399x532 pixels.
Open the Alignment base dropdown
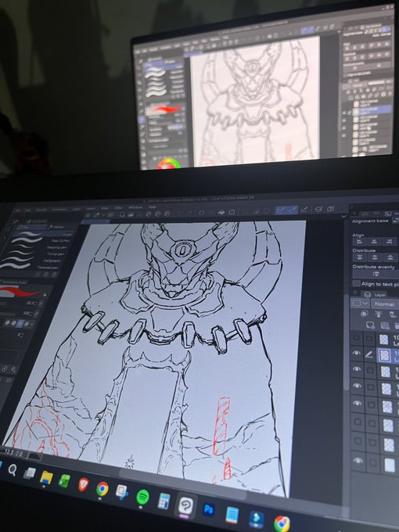tap(396, 221)
